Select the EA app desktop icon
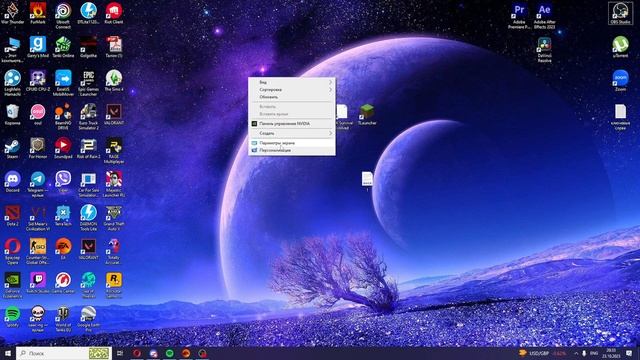Image resolution: width=640 pixels, height=360 pixels. pos(63,249)
